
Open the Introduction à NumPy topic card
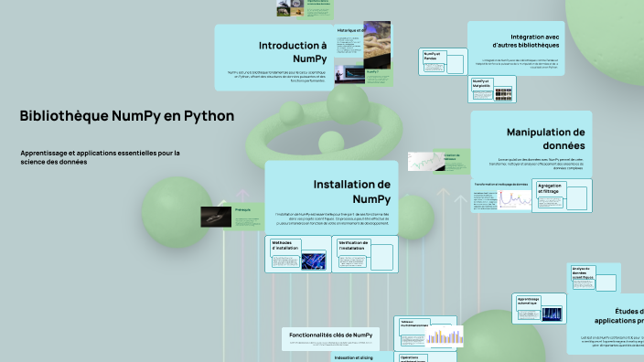tap(274, 58)
